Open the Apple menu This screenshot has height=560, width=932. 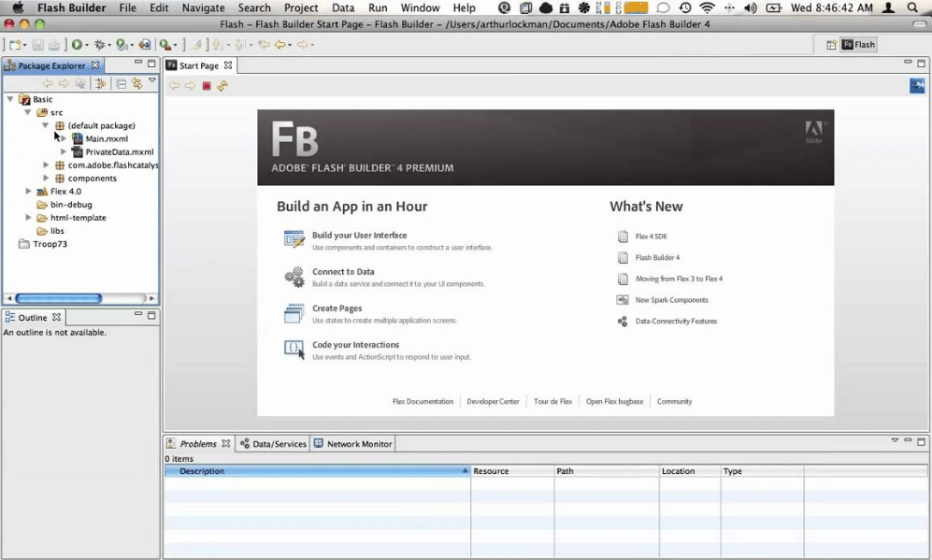(x=19, y=7)
